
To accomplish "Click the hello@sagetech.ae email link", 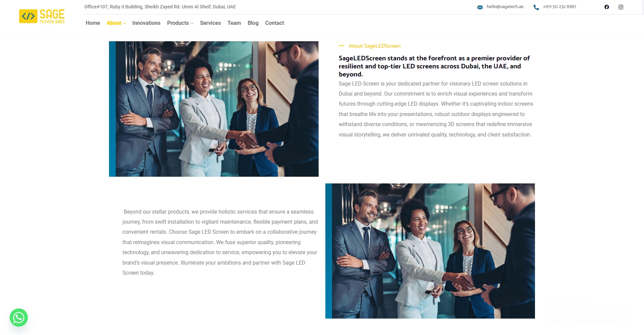I will pos(505,7).
